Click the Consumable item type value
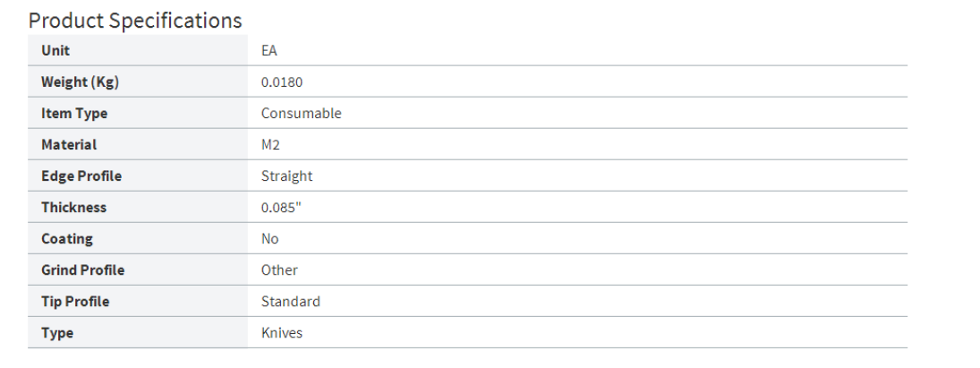980x368 pixels. pos(301,114)
